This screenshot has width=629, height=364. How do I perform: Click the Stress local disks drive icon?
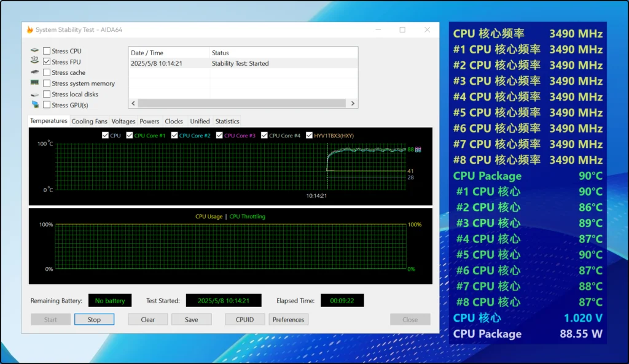tap(34, 95)
